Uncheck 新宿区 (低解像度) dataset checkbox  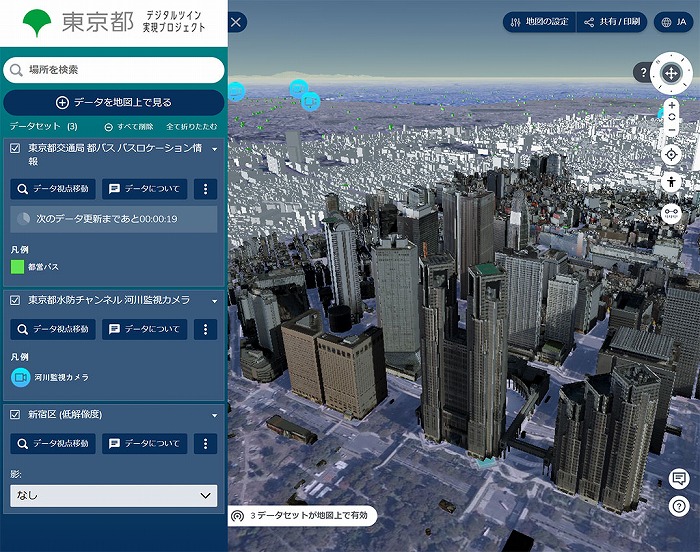[x=15, y=414]
